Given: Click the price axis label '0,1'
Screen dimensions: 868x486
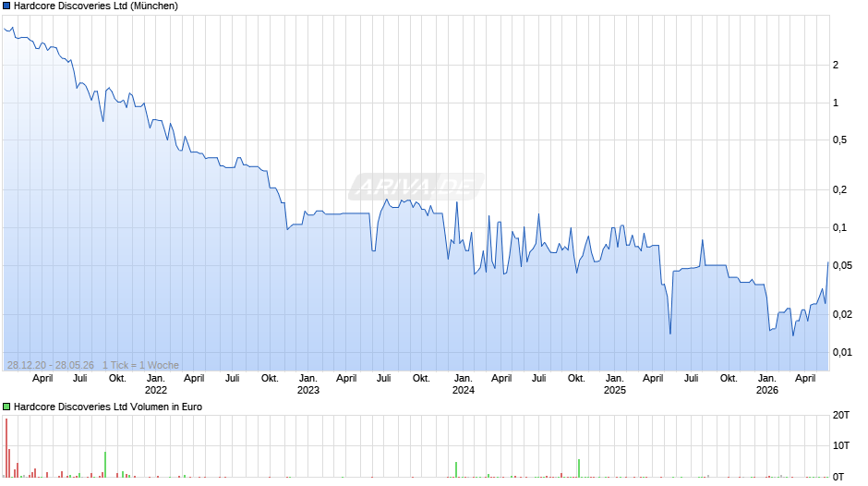Looking at the screenshot, I should (839, 227).
